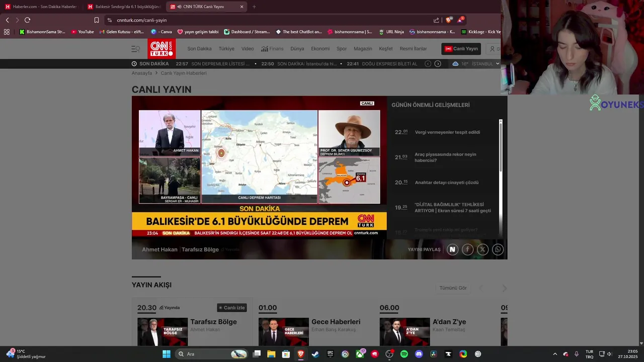The width and height of the screenshot is (644, 362).
Task: Switch to the Haberler.com tab
Action: [x=41, y=7]
